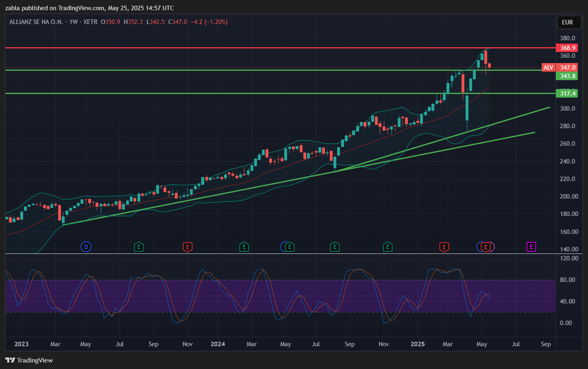Click the magenta E upcoming earnings marker
This screenshot has height=369, width=588.
tap(531, 247)
